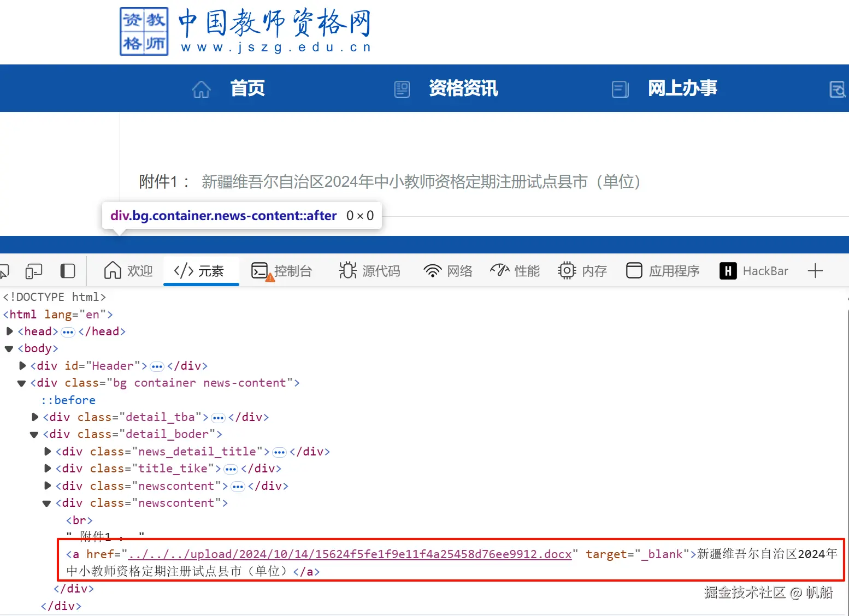Collapse the expanded newscontent div
The width and height of the screenshot is (849, 616).
pos(47,504)
